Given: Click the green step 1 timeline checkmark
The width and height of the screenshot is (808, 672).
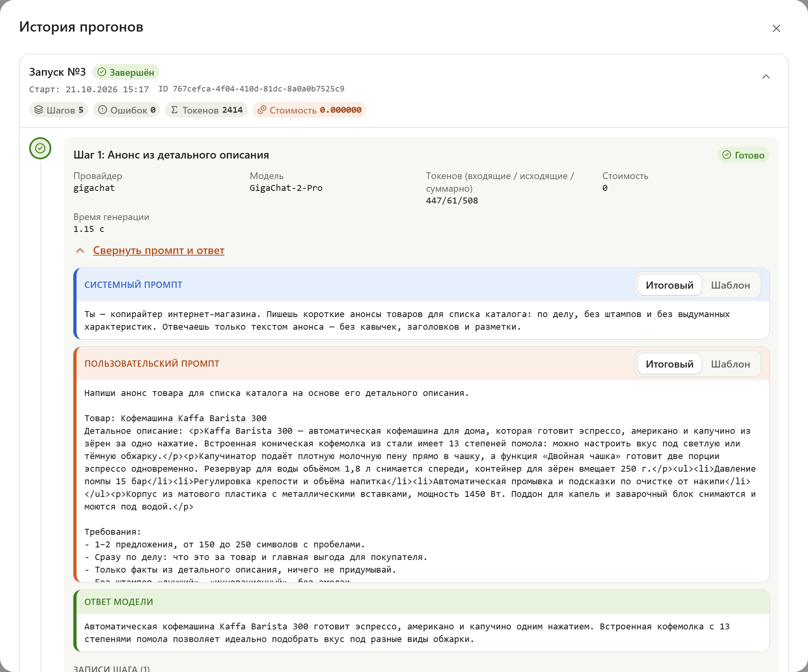Looking at the screenshot, I should (x=40, y=148).
